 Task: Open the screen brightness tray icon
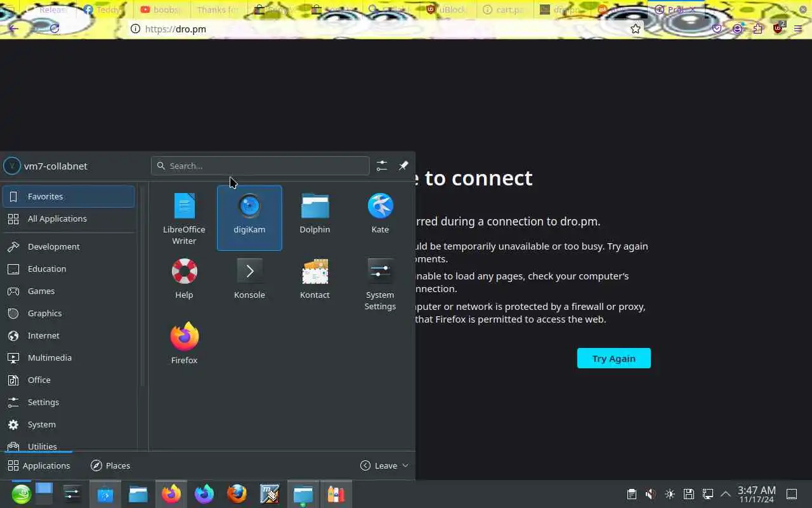click(670, 494)
